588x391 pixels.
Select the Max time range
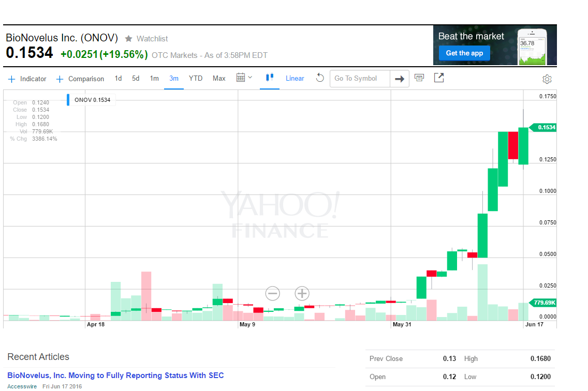coord(219,78)
